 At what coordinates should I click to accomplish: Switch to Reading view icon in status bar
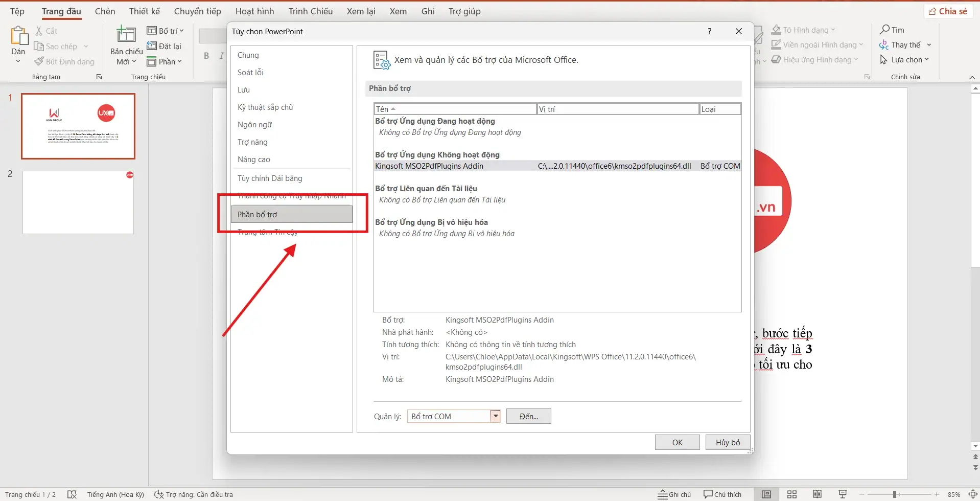pyautogui.click(x=817, y=494)
